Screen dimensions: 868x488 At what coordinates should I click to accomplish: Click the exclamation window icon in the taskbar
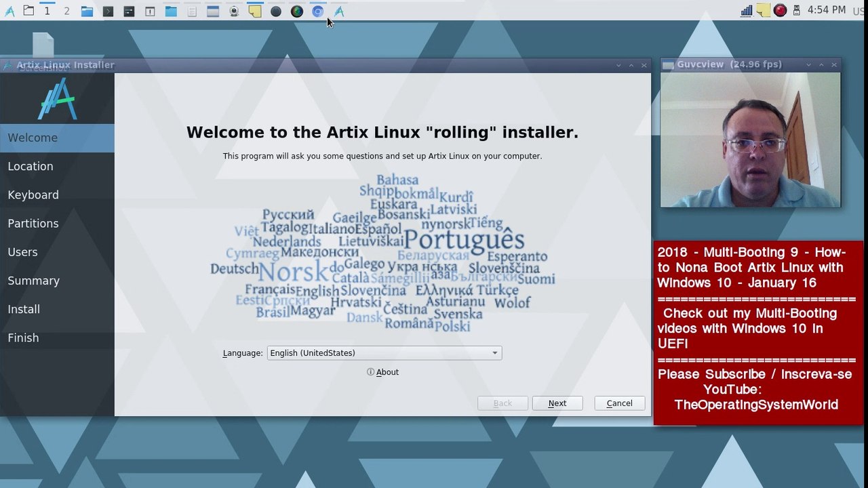[150, 11]
